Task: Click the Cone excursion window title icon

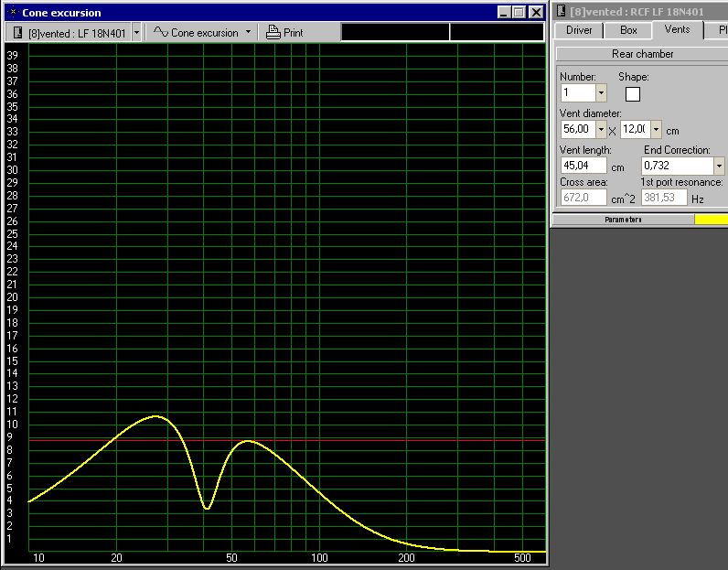Action: pos(13,12)
